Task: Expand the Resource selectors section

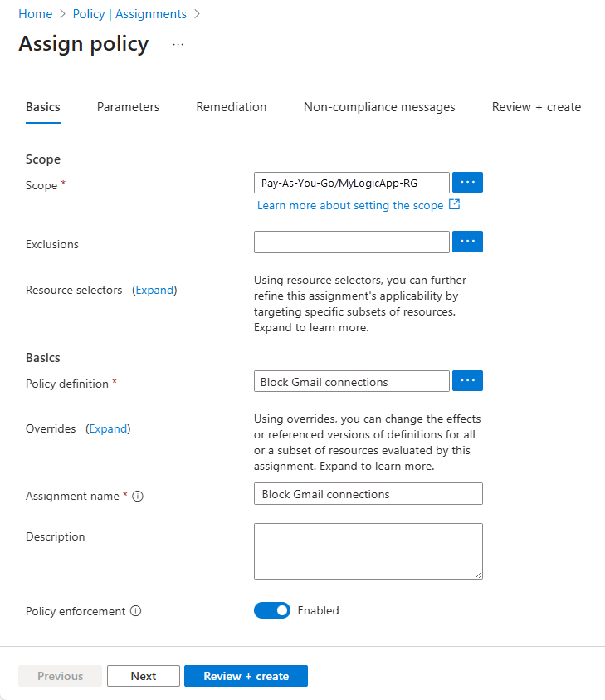Action: 154,290
